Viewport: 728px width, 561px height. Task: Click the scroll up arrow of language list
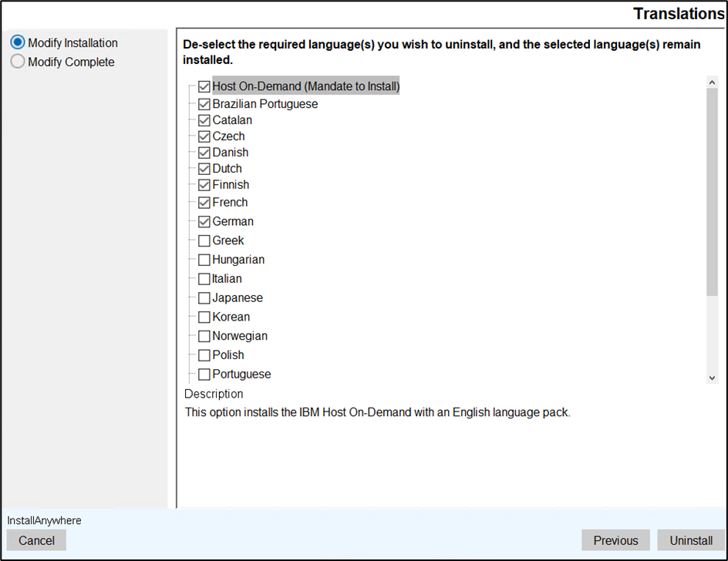712,82
